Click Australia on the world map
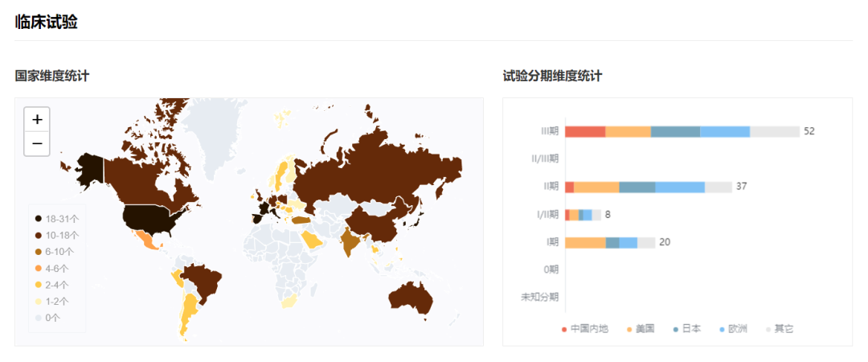 pos(410,297)
